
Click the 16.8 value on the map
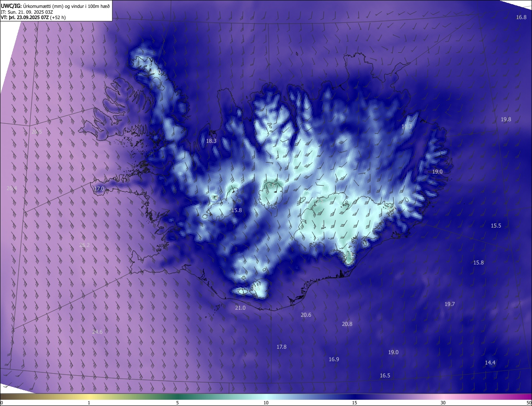pyautogui.click(x=521, y=17)
